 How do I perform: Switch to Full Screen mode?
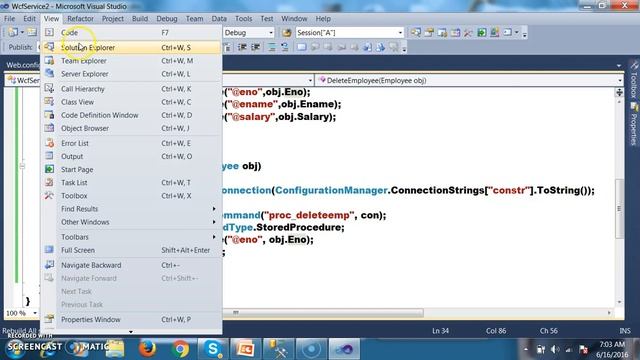click(x=131, y=250)
